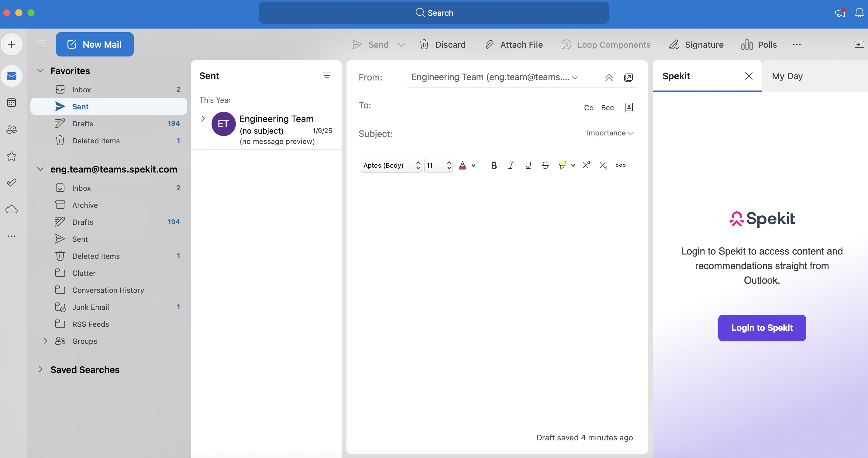868x458 pixels.
Task: Click the New Mail button
Action: click(x=95, y=44)
